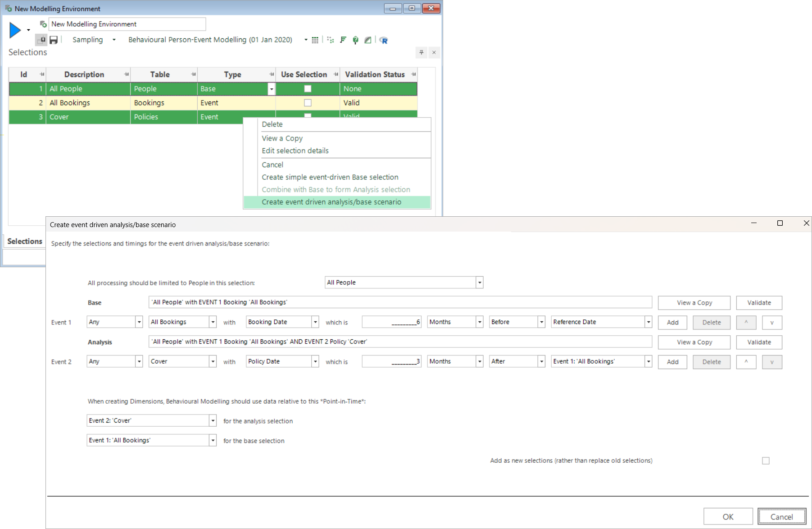Move Event 1 down with v button
This screenshot has width=812, height=529.
[x=772, y=323]
